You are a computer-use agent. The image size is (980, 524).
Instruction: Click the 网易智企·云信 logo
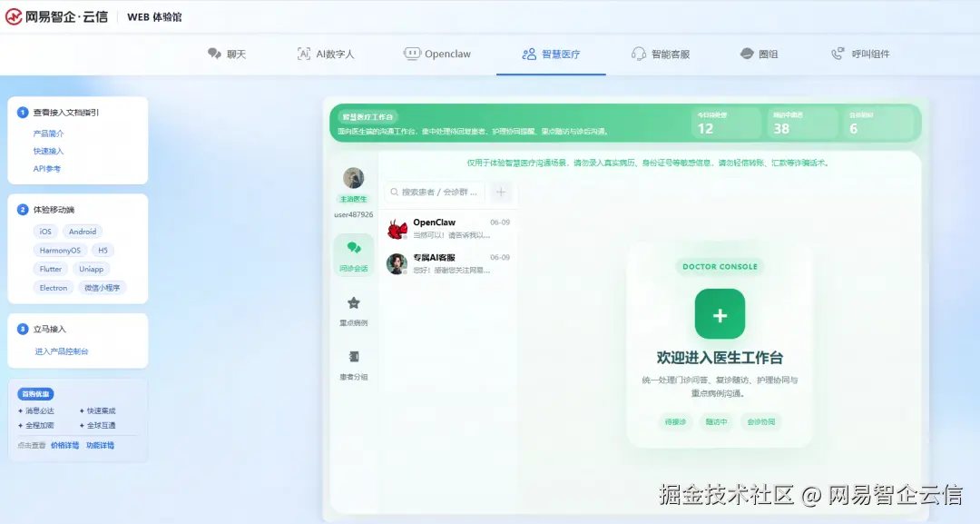[57, 17]
